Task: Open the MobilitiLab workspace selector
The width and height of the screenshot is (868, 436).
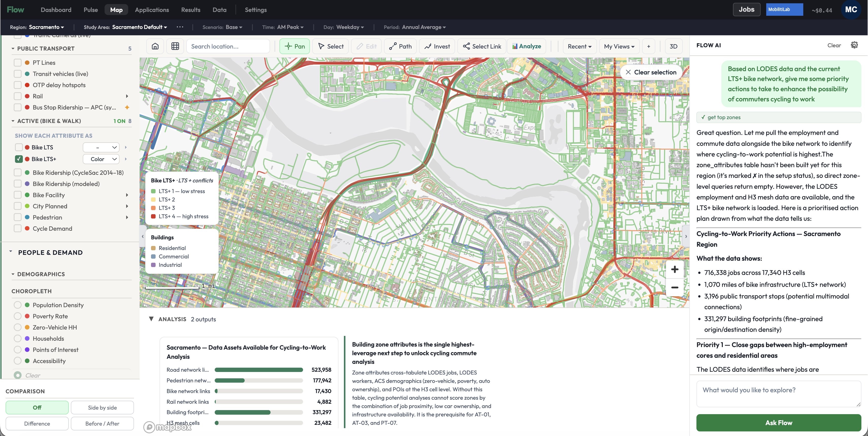Action: pyautogui.click(x=784, y=9)
